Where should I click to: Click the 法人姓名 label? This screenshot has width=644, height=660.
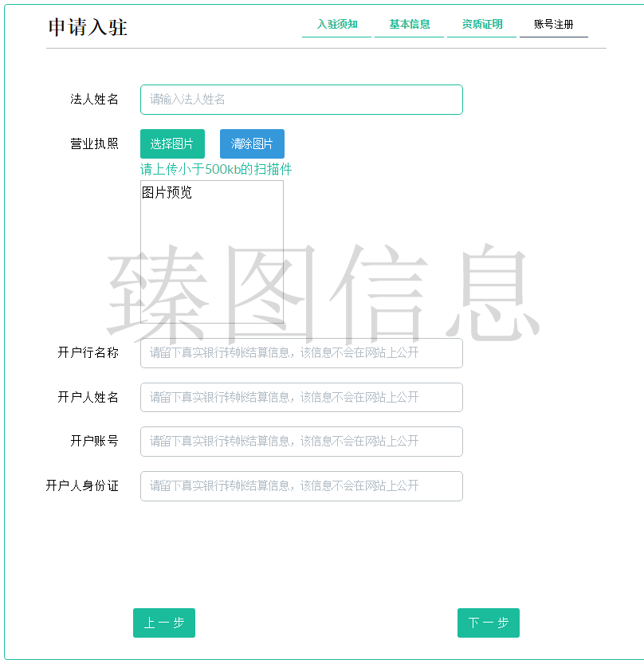pos(94,100)
